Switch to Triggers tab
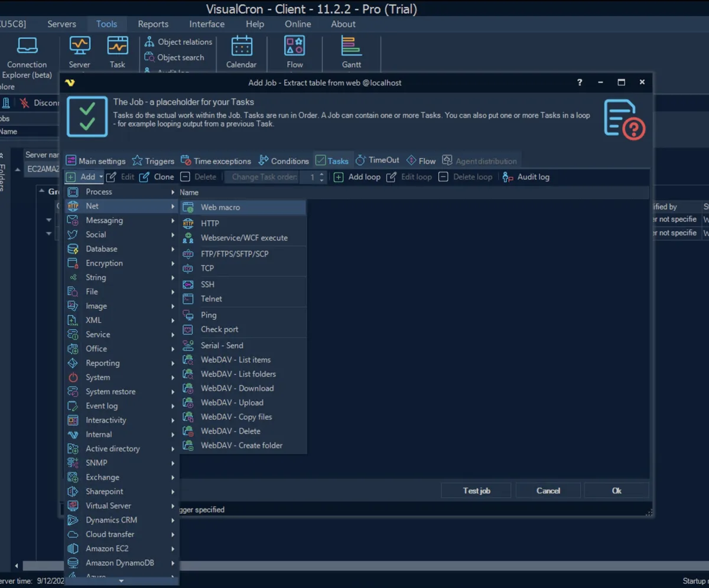Viewport: 709px width, 588px height. point(153,161)
